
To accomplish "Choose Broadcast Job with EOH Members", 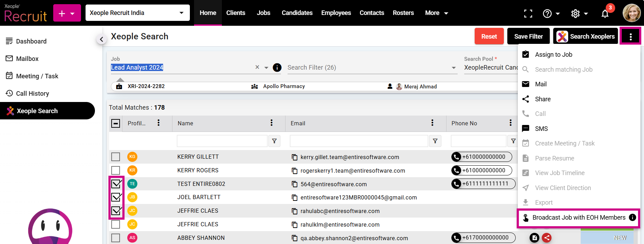I will 579,218.
